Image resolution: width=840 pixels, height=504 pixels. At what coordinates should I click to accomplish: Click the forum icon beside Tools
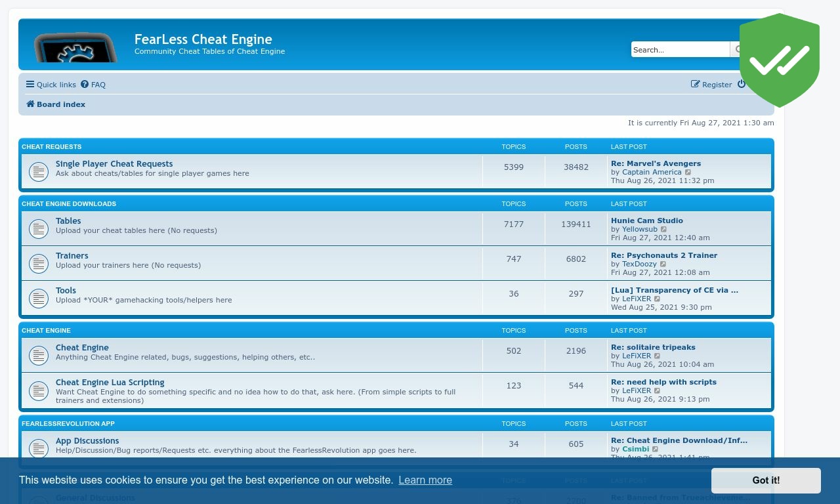[x=39, y=299]
